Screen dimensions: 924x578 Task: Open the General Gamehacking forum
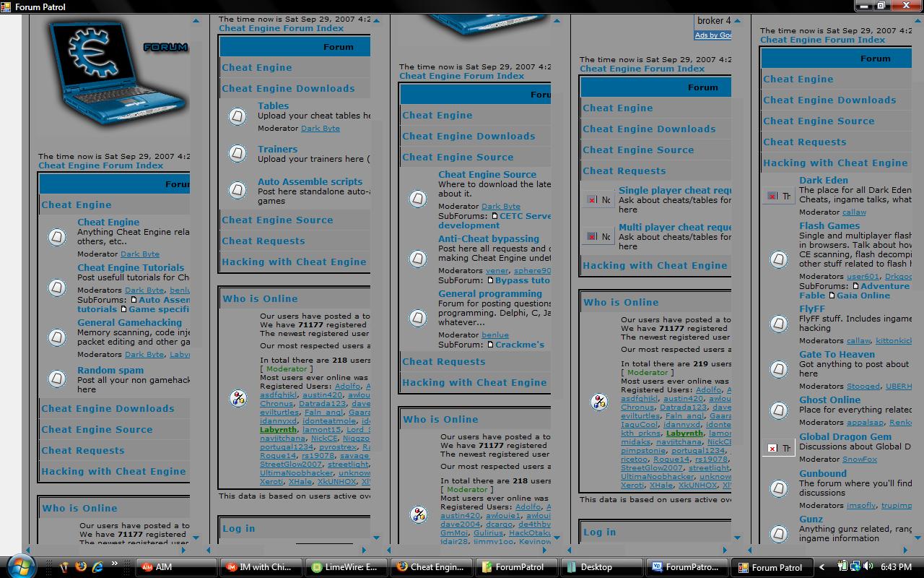coord(130,323)
